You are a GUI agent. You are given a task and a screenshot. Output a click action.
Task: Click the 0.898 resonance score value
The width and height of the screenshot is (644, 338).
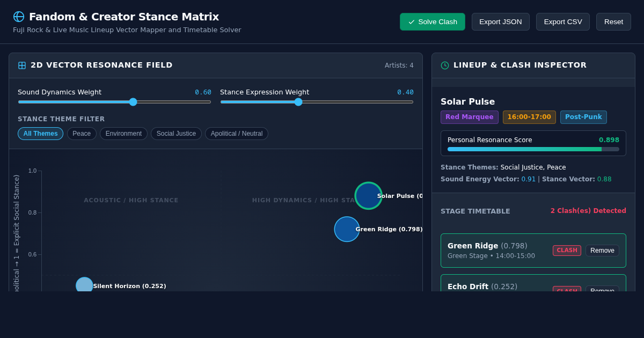pos(609,140)
